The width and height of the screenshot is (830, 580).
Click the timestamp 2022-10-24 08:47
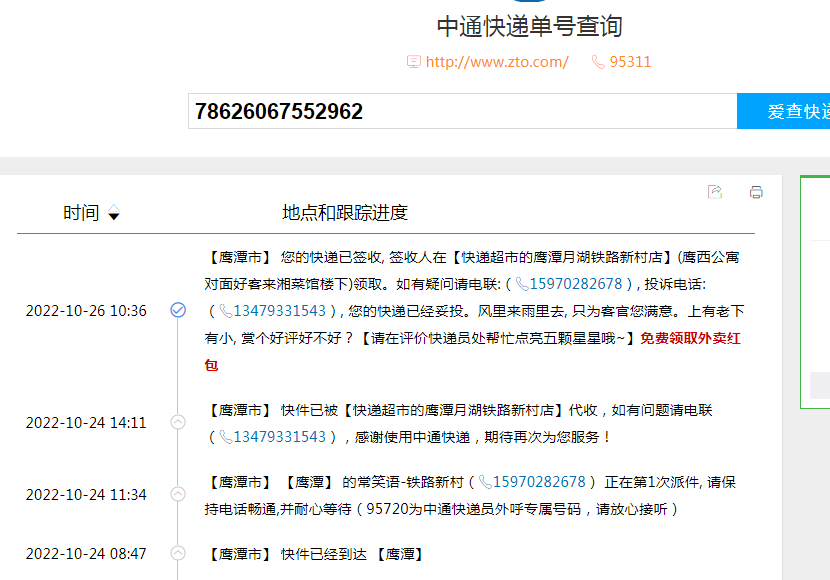tap(86, 554)
